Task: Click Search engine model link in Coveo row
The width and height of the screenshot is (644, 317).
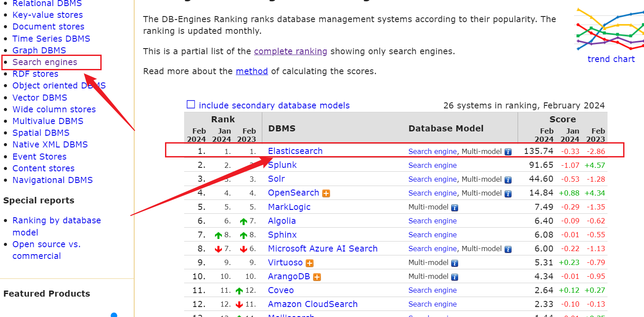Action: tap(433, 290)
